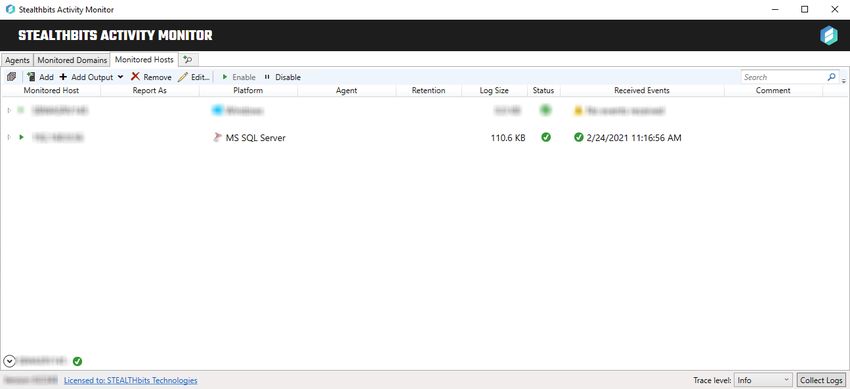Open the Monitored Domains tab
This screenshot has height=389, width=850.
click(x=72, y=60)
